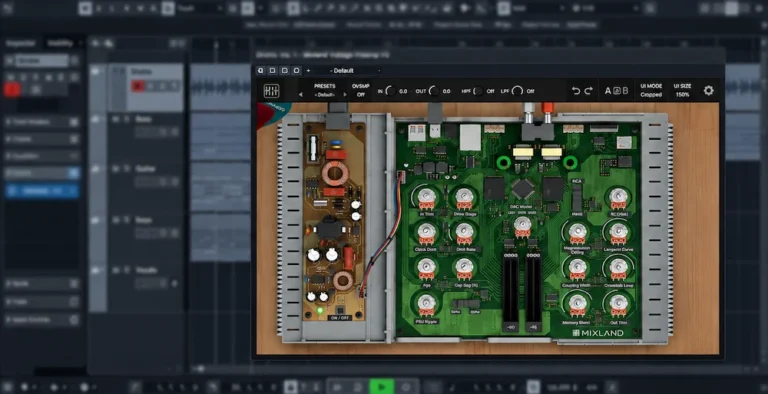
Task: Click the IN gain knob
Action: point(390,91)
